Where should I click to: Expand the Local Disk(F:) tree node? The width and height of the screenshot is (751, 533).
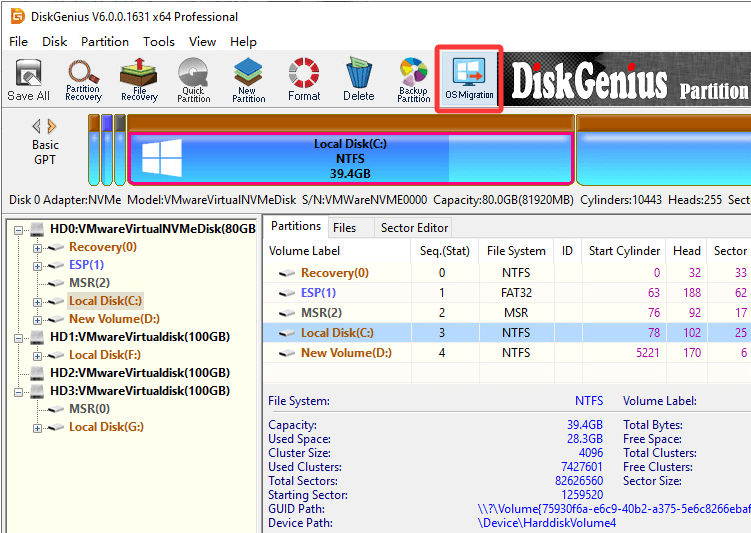tap(38, 355)
